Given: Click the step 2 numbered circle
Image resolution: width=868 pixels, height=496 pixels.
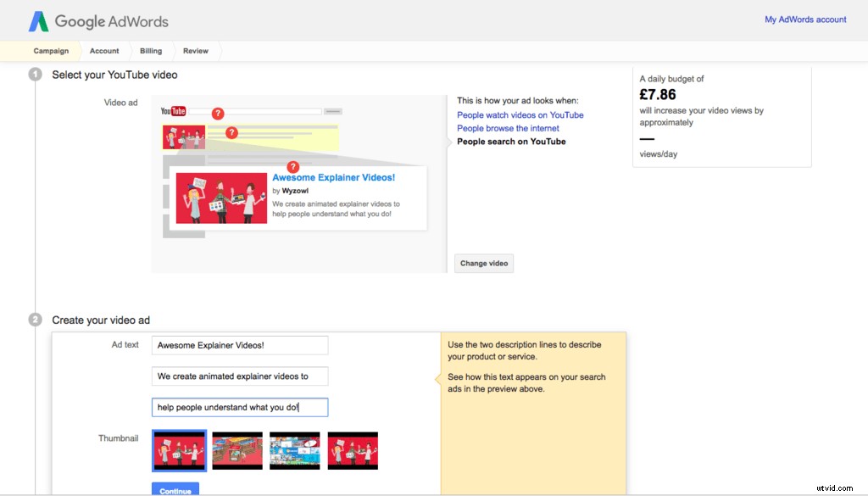Looking at the screenshot, I should pos(35,320).
